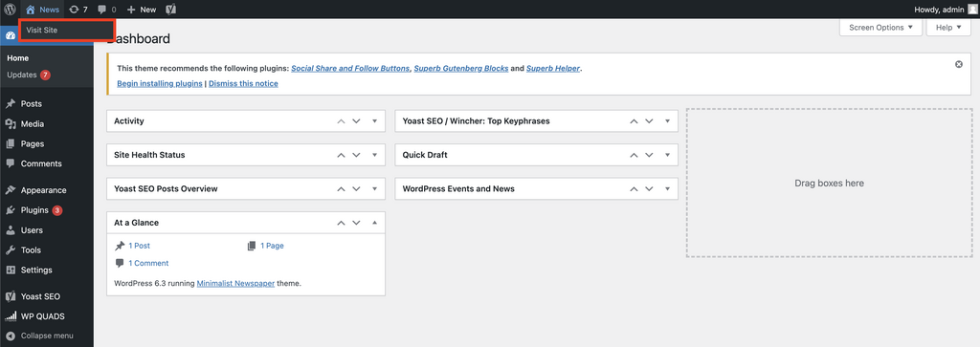Open Users via the person icon
Image resolution: width=980 pixels, height=347 pixels.
pyautogui.click(x=10, y=230)
